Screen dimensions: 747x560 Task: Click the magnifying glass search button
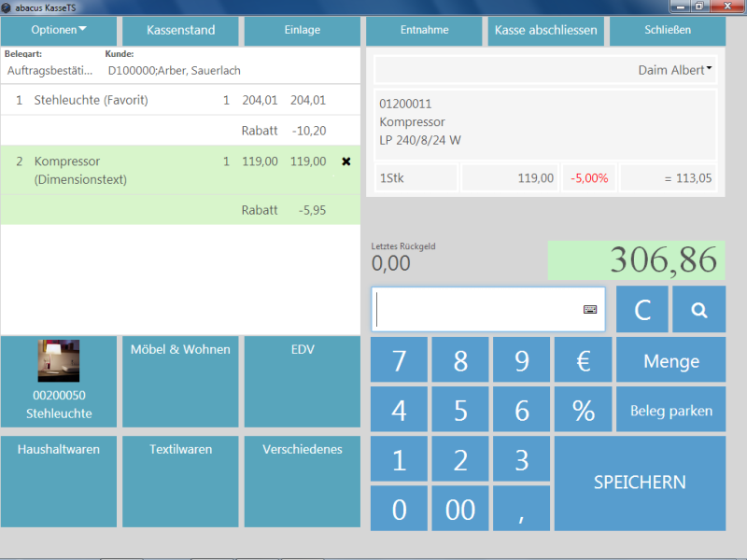coord(698,310)
